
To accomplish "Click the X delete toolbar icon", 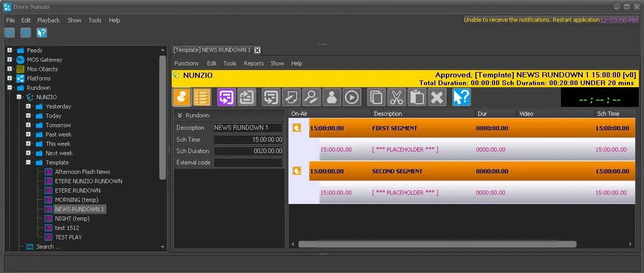I will pyautogui.click(x=437, y=97).
